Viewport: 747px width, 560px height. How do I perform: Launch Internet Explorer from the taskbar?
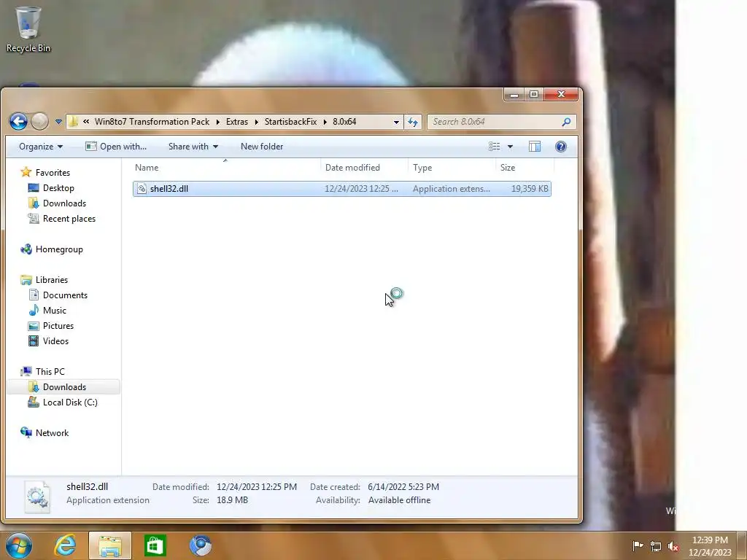(65, 545)
